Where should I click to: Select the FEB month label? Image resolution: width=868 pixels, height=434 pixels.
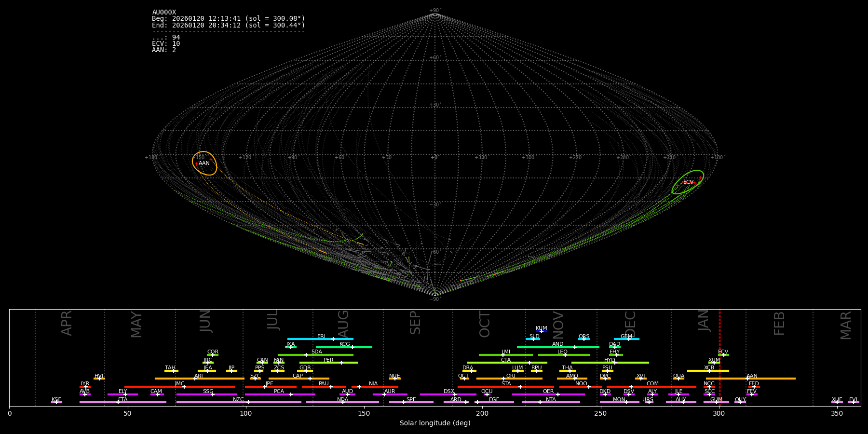tap(779, 323)
